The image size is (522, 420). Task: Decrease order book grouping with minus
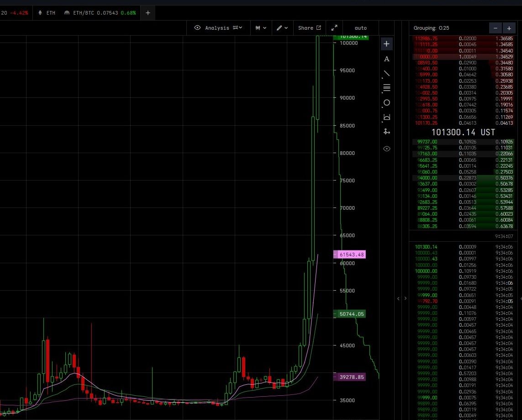click(x=496, y=28)
